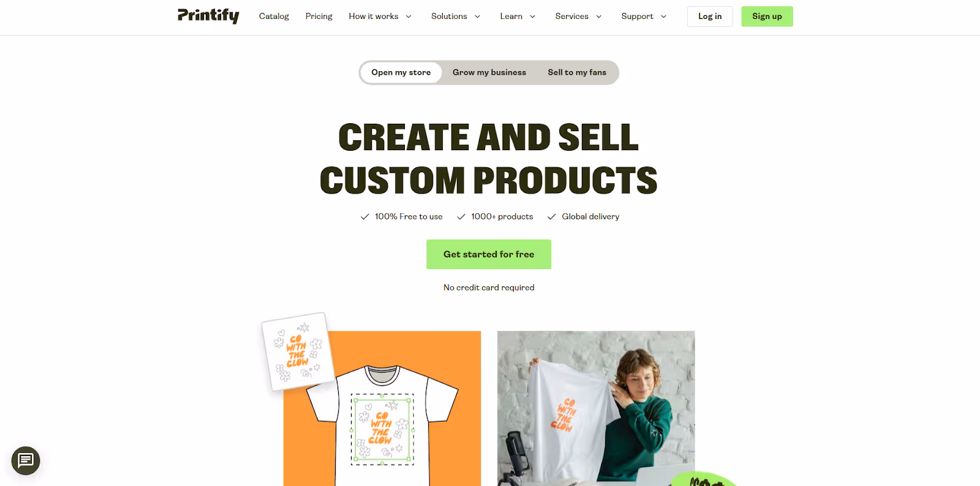
Task: Click Get started for free button
Action: 489,254
